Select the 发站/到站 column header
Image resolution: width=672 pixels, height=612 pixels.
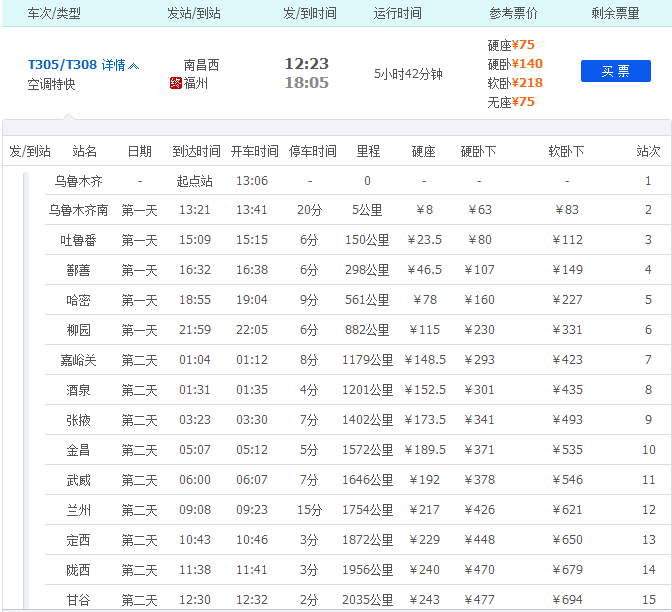pos(194,14)
